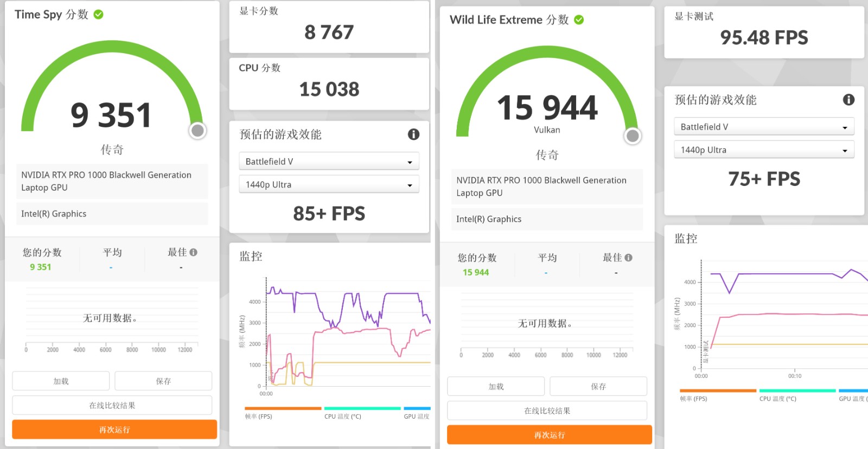Screen dimensions: 868x449
Task: Click the green 15 944 value under 您的分数
Action: point(476,272)
